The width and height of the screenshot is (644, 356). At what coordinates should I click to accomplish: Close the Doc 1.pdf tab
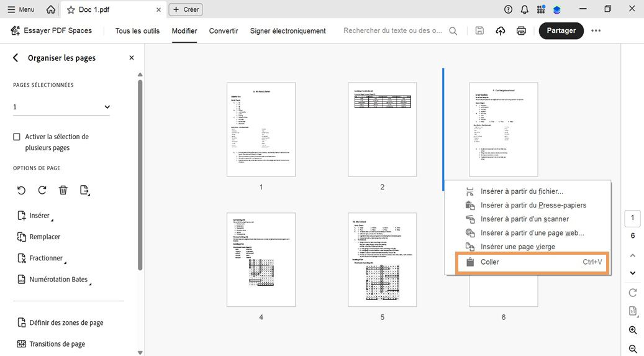(158, 9)
